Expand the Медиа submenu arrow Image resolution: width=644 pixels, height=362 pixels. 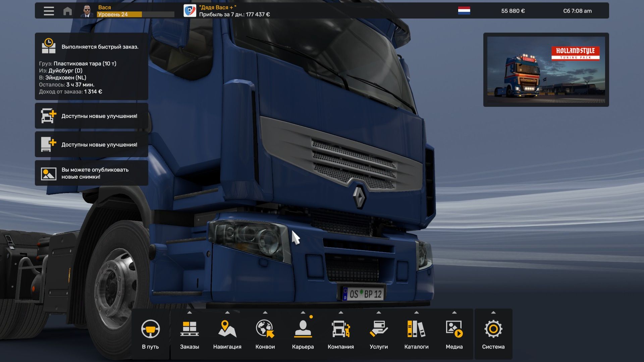click(454, 313)
